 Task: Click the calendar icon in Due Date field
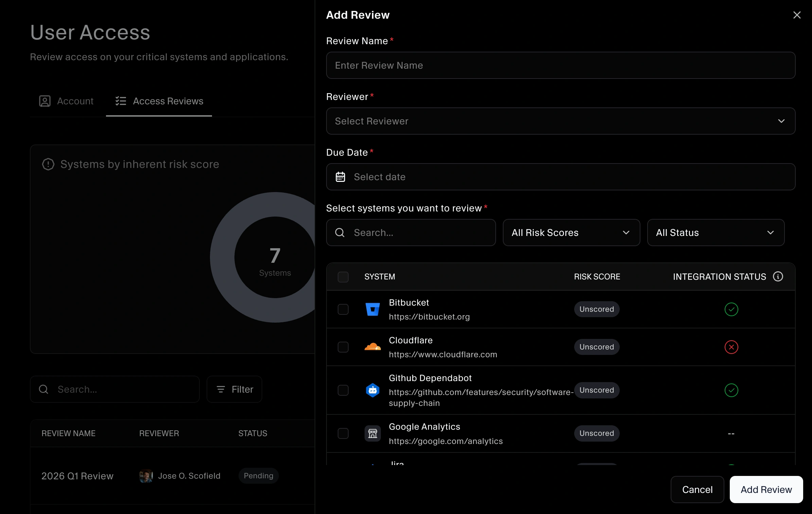pyautogui.click(x=340, y=177)
